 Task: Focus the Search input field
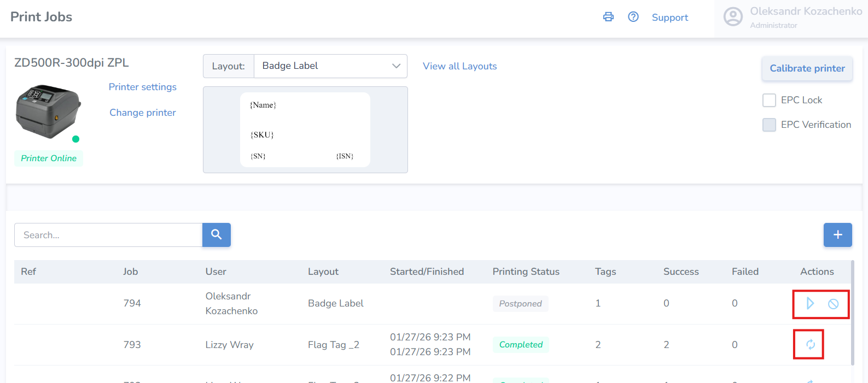[x=108, y=235]
